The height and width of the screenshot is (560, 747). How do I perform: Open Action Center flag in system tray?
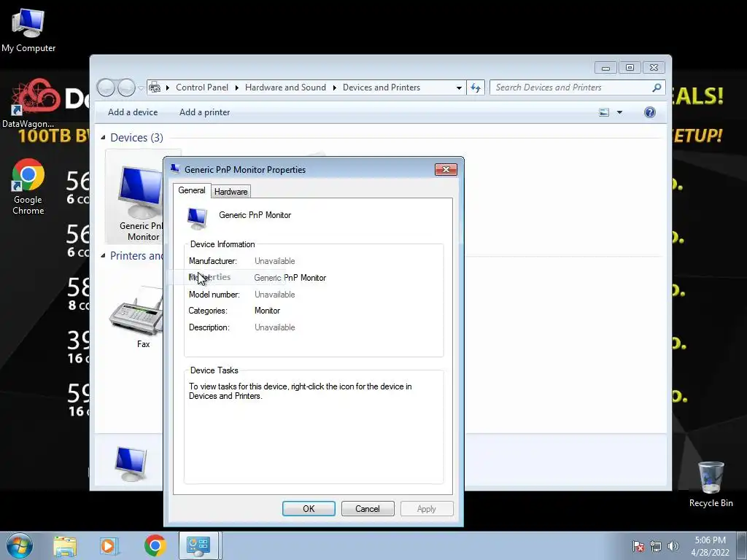click(x=638, y=546)
